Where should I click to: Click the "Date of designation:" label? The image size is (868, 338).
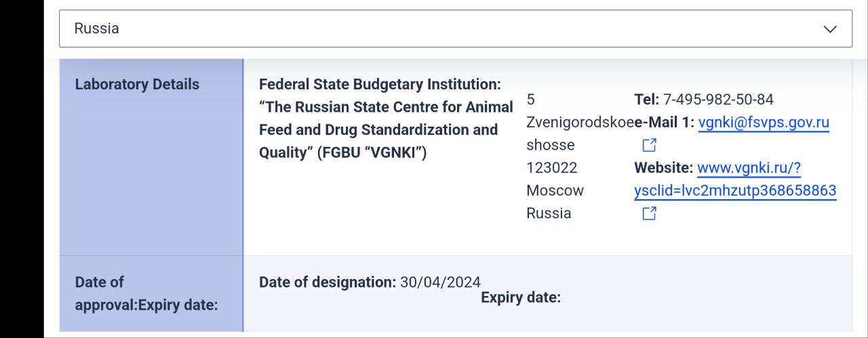(x=328, y=282)
